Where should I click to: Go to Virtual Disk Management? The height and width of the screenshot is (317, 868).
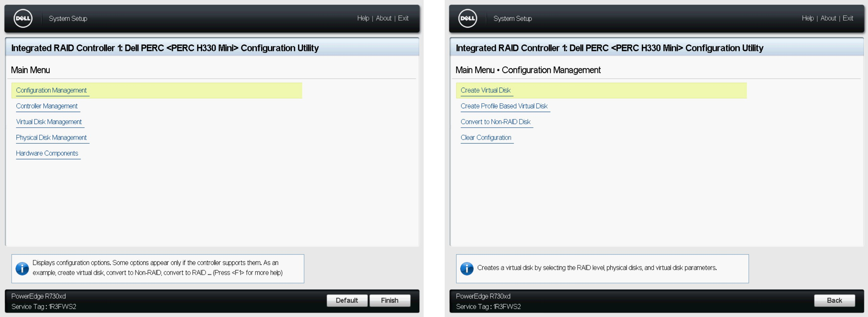[49, 122]
